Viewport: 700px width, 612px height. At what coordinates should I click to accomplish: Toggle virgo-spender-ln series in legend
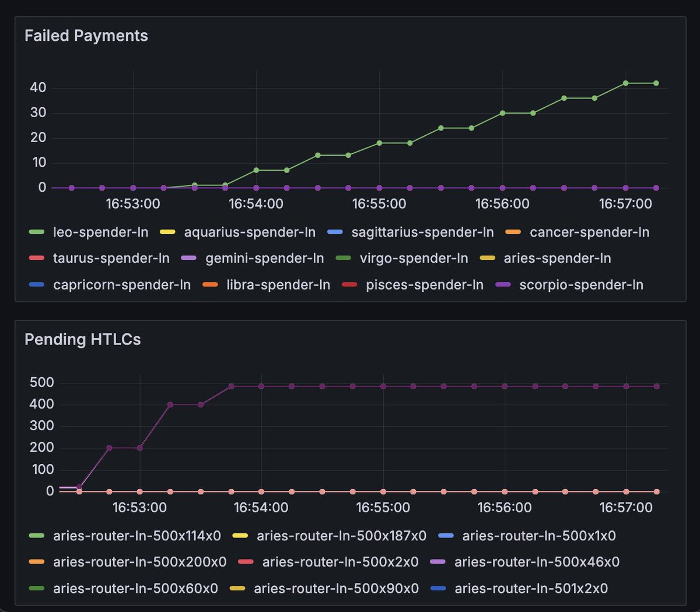(401, 258)
